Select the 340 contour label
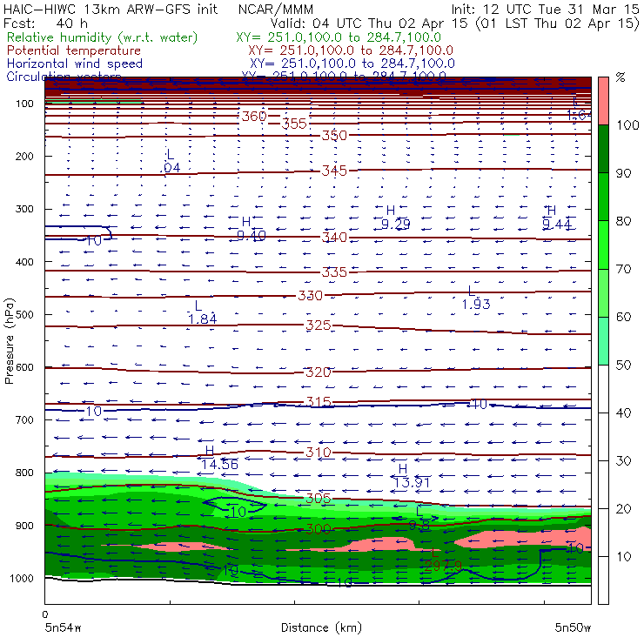 click(334, 237)
